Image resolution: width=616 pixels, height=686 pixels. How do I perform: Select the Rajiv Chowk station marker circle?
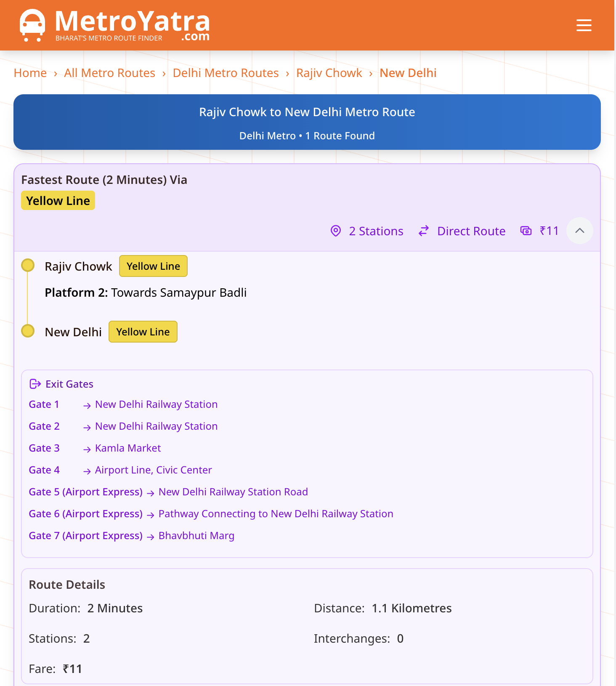[28, 265]
